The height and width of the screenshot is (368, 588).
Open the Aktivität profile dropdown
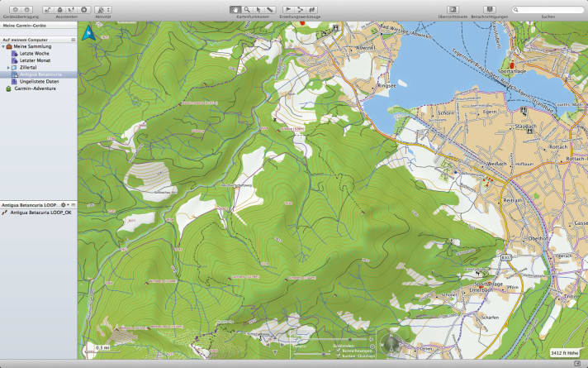(x=103, y=9)
